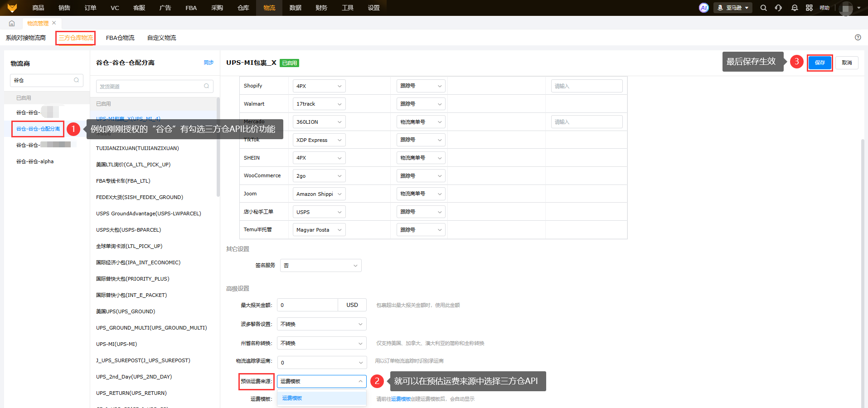Focus the 发货渠道 search field
The width and height of the screenshot is (868, 408).
click(x=155, y=86)
